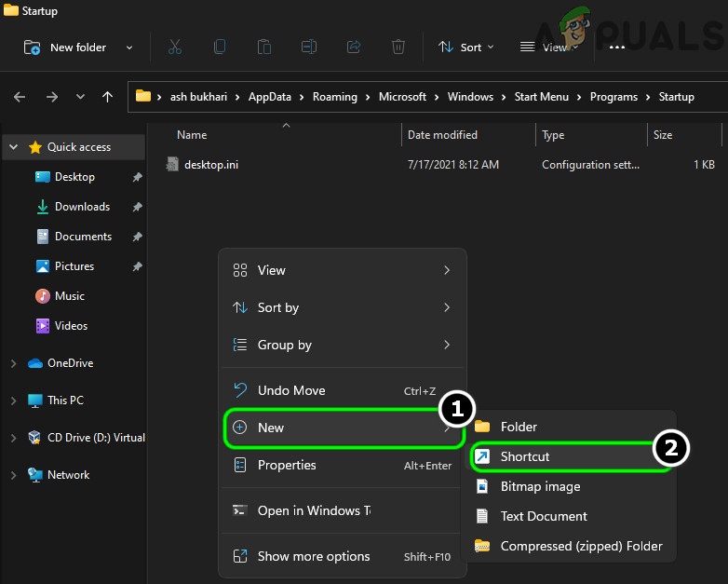Sort by the Date modified column header
This screenshot has width=728, height=584.
(443, 135)
